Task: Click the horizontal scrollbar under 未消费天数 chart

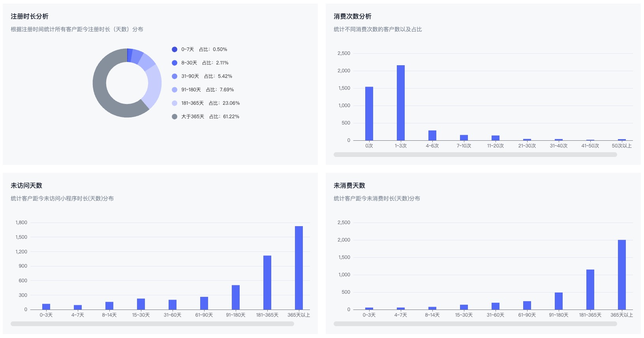Action: (x=475, y=324)
